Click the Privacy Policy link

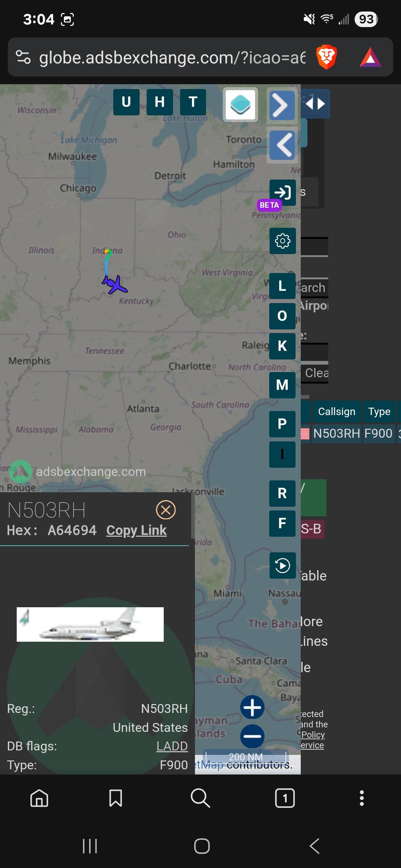click(313, 735)
